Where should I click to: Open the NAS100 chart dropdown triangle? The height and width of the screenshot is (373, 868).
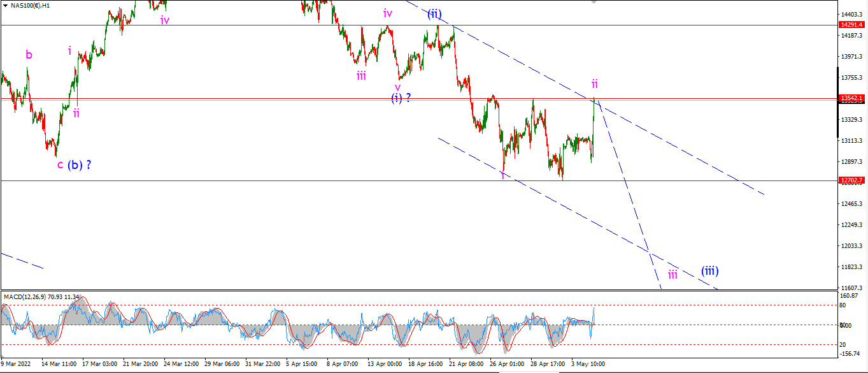4,5
